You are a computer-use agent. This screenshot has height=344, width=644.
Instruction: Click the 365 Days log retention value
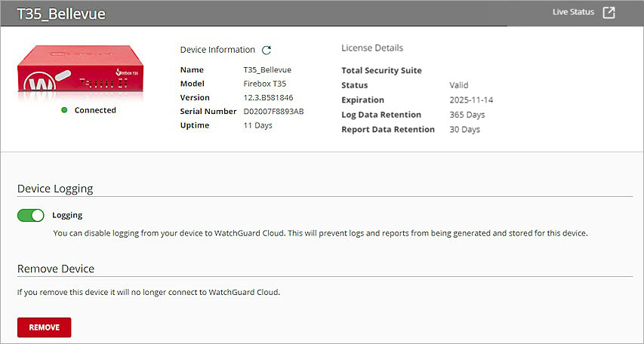467,115
